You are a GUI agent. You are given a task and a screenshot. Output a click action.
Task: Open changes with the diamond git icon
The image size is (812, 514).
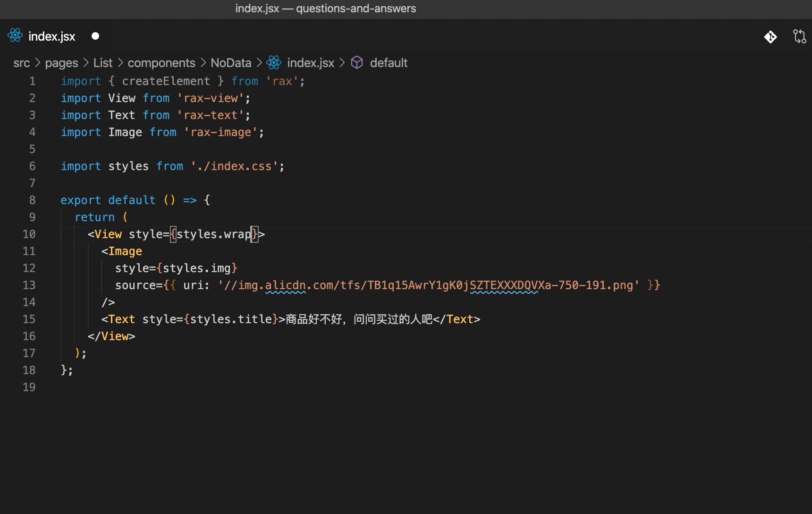tap(770, 36)
